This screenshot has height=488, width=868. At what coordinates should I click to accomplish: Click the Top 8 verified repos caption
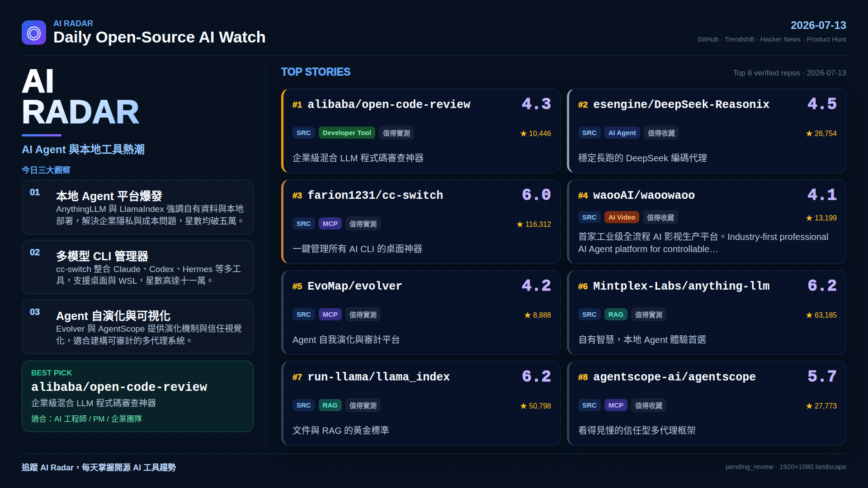click(x=789, y=73)
